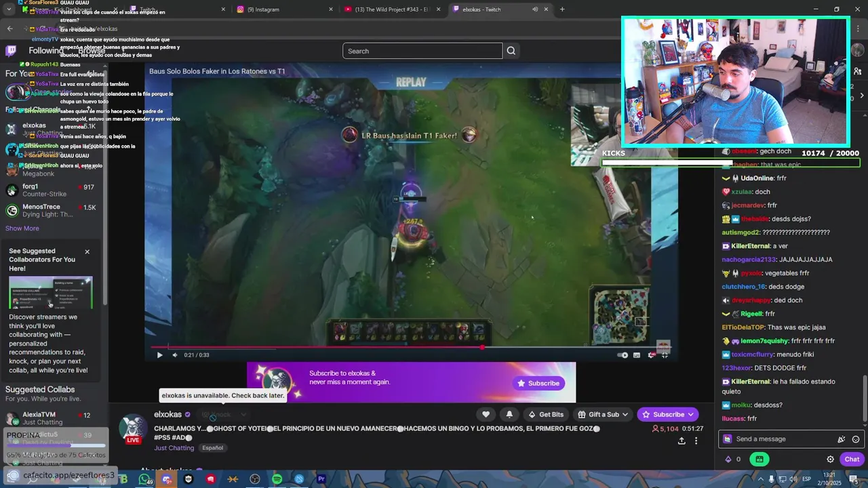Screen dimensions: 868x488
Task: Click the Español language tag
Action: (212, 448)
